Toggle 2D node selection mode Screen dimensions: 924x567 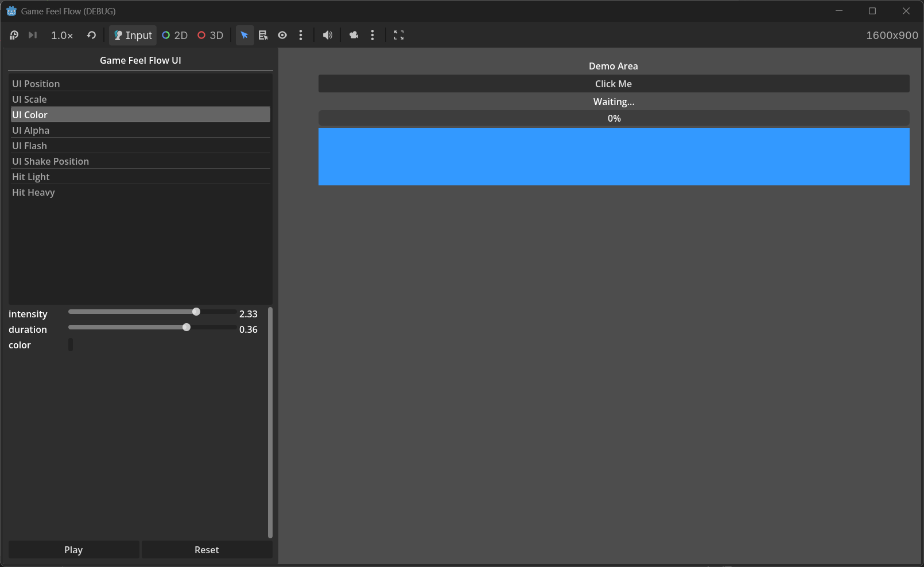pos(175,35)
